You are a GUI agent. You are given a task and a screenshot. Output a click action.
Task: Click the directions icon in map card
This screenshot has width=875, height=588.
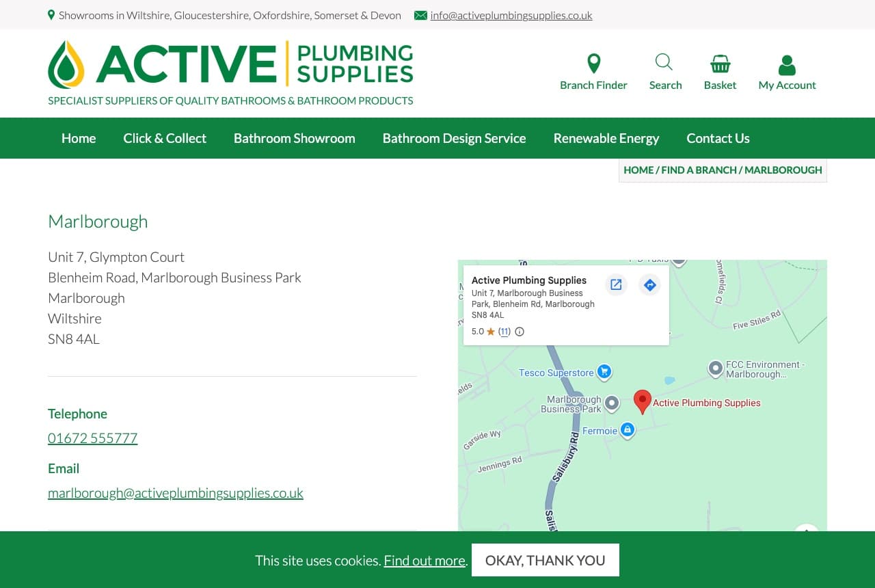(649, 284)
